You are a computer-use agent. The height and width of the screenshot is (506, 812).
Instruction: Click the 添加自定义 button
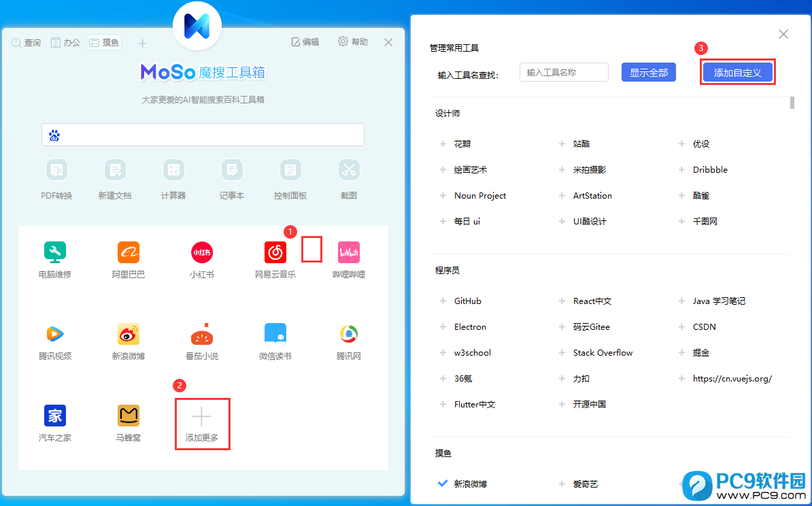point(737,73)
